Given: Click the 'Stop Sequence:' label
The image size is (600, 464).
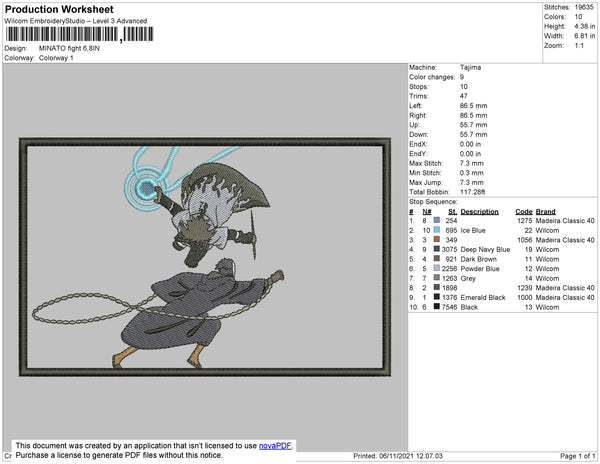Looking at the screenshot, I should (433, 202).
